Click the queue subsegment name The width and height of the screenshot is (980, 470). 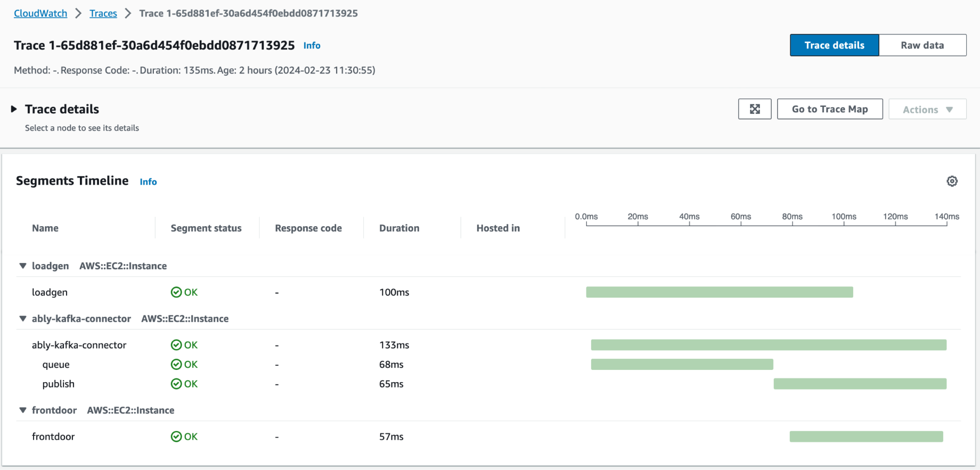[x=56, y=365]
